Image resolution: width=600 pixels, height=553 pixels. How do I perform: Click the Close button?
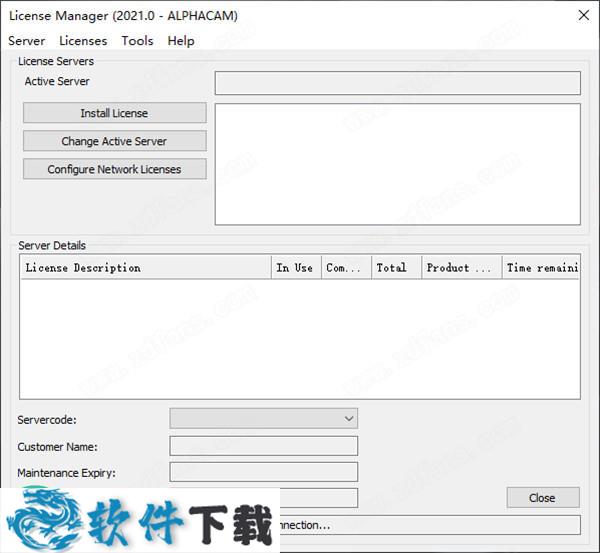(x=543, y=498)
